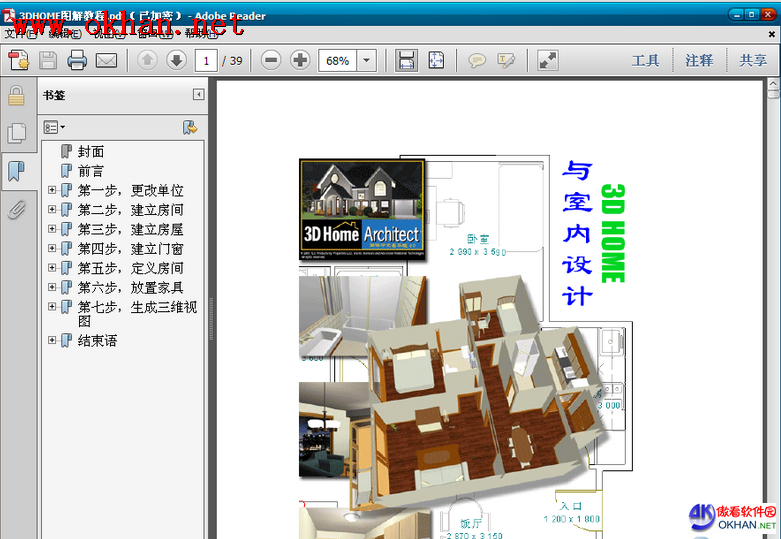Open the 帮助 menu
Image resolution: width=781 pixels, height=539 pixels.
click(201, 34)
